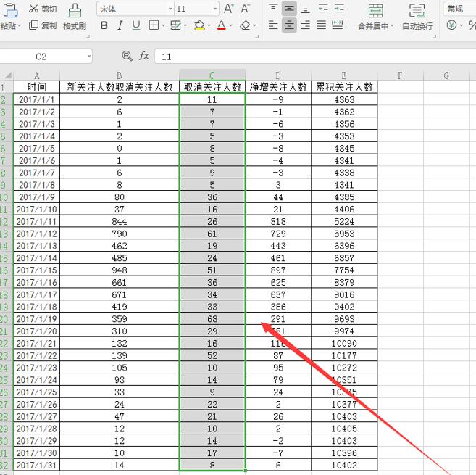Apply the fill color bucket

coord(199,25)
